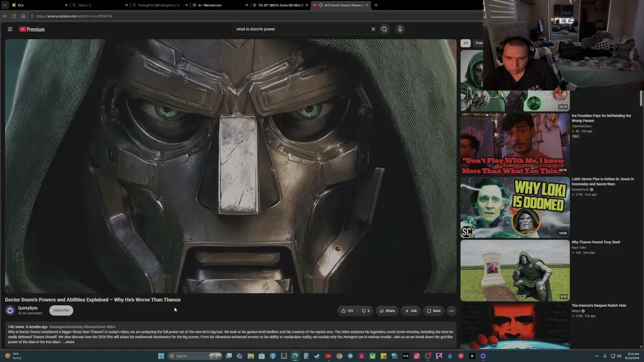Open QuirkyByte channel avatar
644x362 pixels.
click(10, 310)
